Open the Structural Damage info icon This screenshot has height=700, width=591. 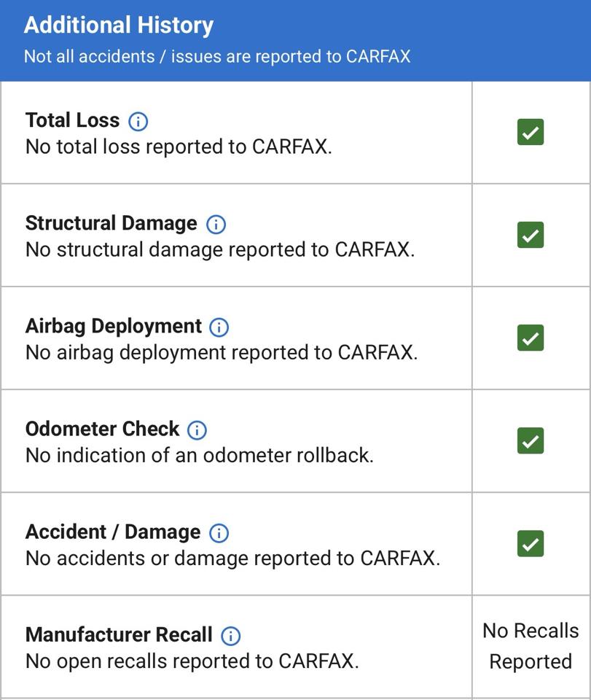[x=216, y=224]
